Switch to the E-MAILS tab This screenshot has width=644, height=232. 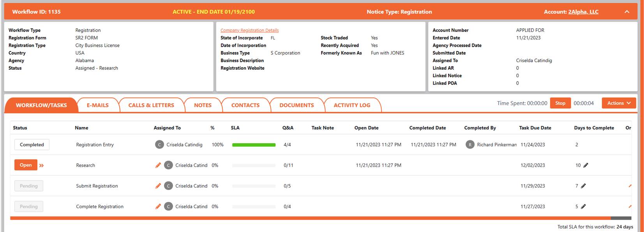tap(97, 105)
